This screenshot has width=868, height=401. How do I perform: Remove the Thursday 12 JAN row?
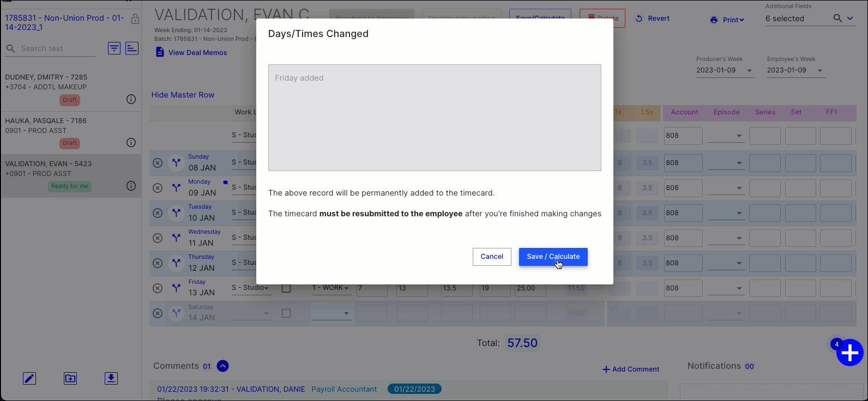click(x=158, y=263)
